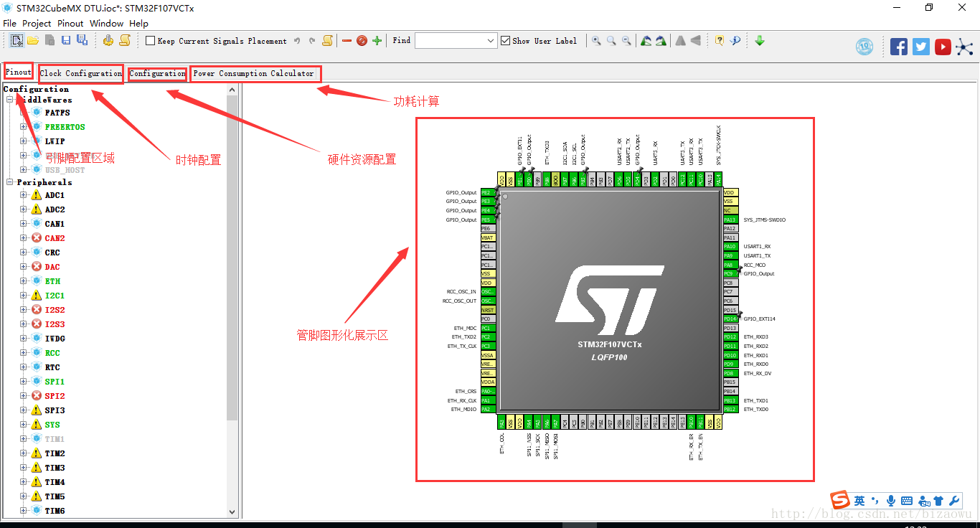Click the Save Project As icon
The image size is (980, 528).
(x=83, y=41)
